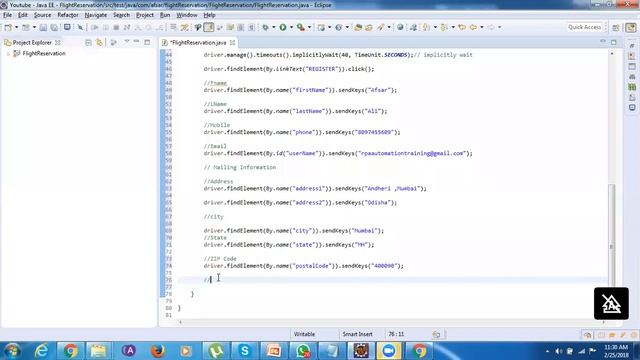The width and height of the screenshot is (640, 360).
Task: Open the Project menu
Action: pyautogui.click(x=145, y=15)
